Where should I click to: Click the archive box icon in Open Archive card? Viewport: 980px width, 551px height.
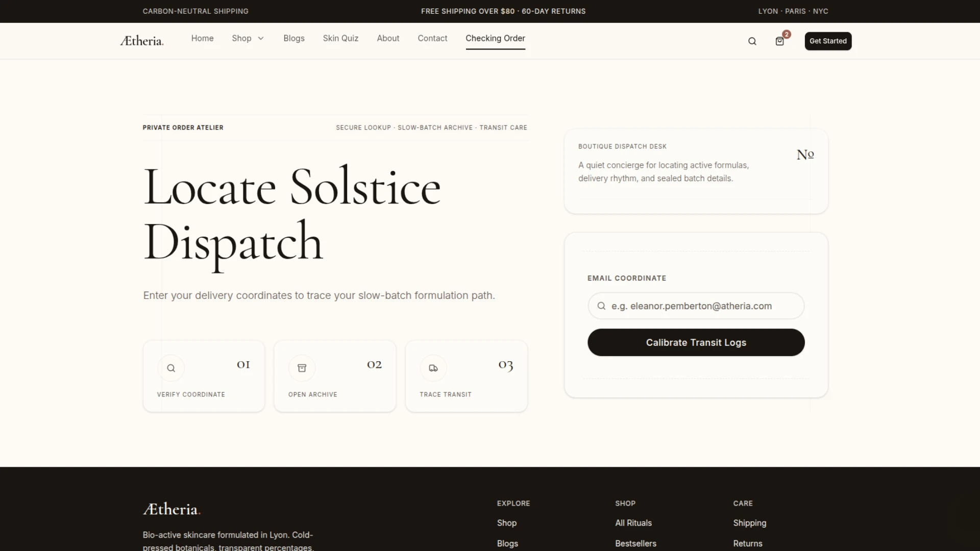tap(302, 368)
